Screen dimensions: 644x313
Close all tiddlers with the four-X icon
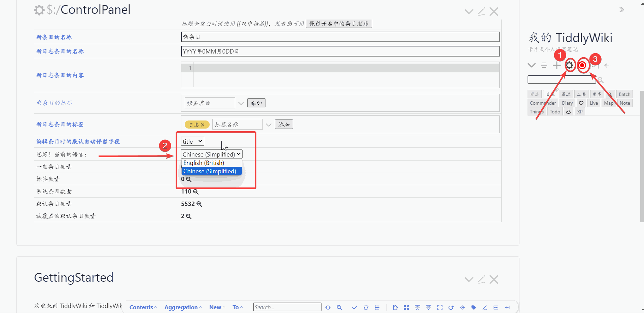[x=406, y=307]
